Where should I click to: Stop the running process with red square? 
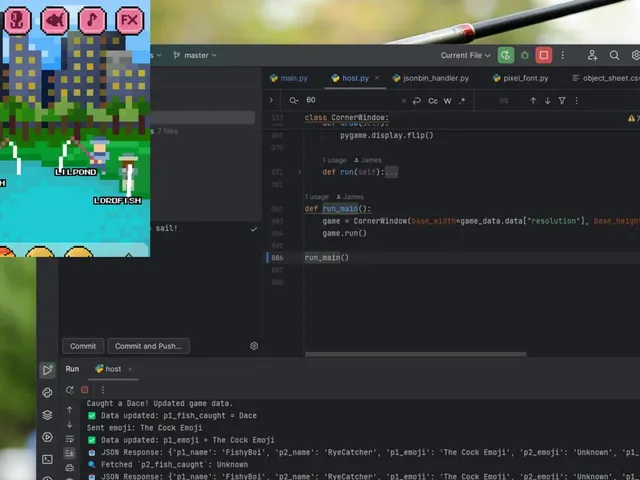click(x=544, y=55)
